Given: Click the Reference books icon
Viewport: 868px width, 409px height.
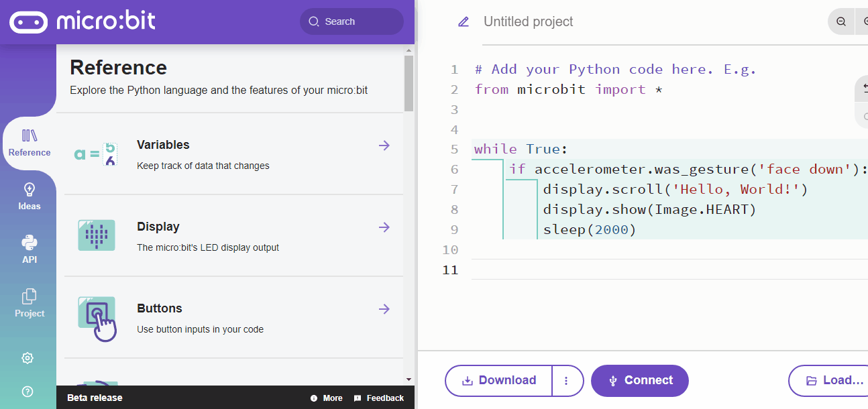Looking at the screenshot, I should tap(30, 135).
